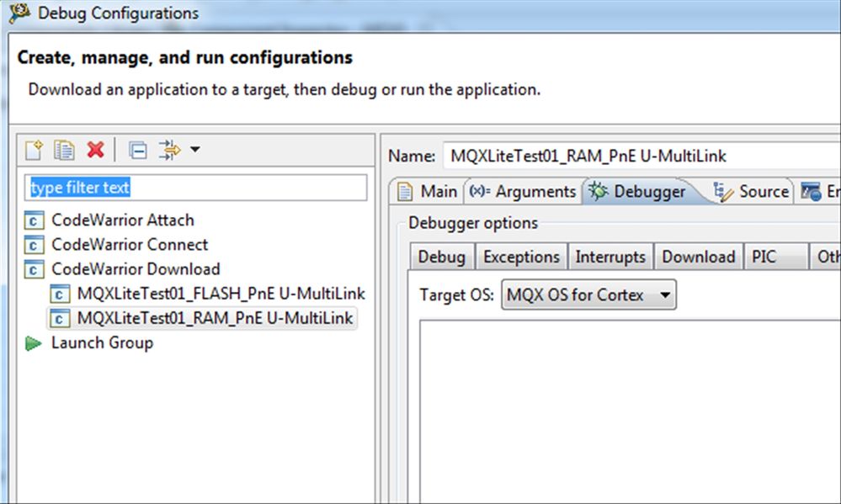Select CodeWarrior Connect in the tree

coord(130,245)
